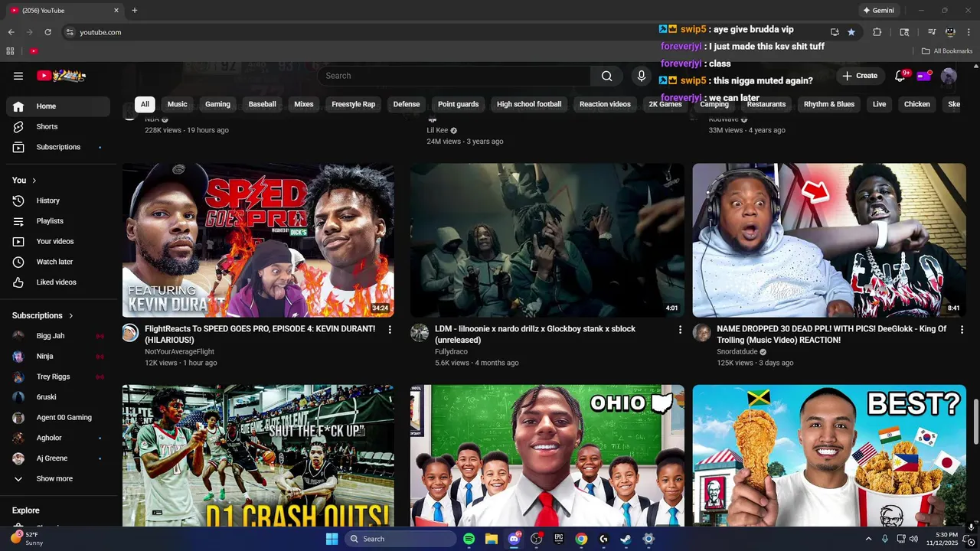Select the Freestyle Rap chip
This screenshot has width=980, height=551.
pyautogui.click(x=353, y=104)
